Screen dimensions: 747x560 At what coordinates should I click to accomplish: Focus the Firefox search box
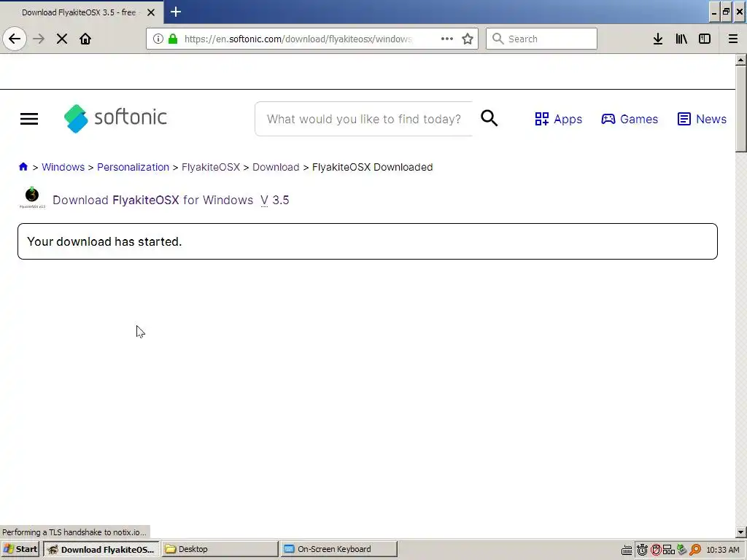[x=541, y=39]
